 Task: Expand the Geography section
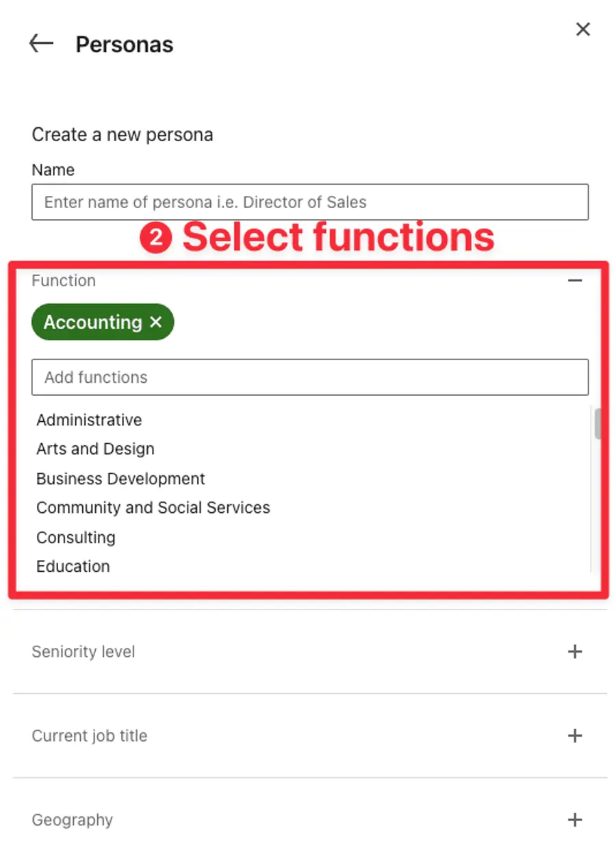click(575, 820)
